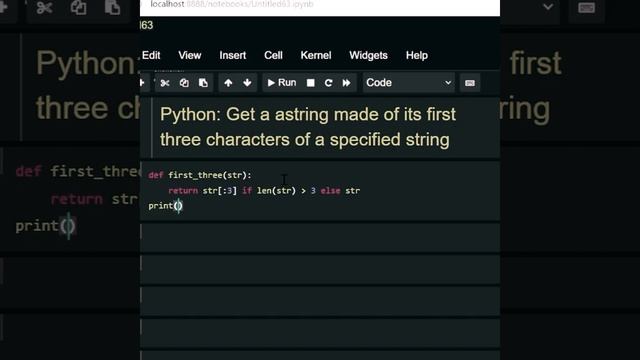Click copy icon in blurred background window
The image size is (640, 360).
tap(78, 7)
